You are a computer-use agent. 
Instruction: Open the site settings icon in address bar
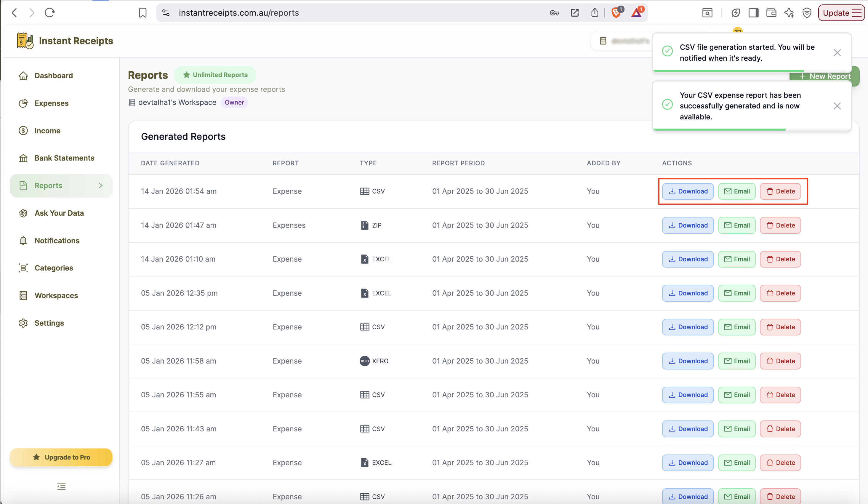pyautogui.click(x=166, y=13)
